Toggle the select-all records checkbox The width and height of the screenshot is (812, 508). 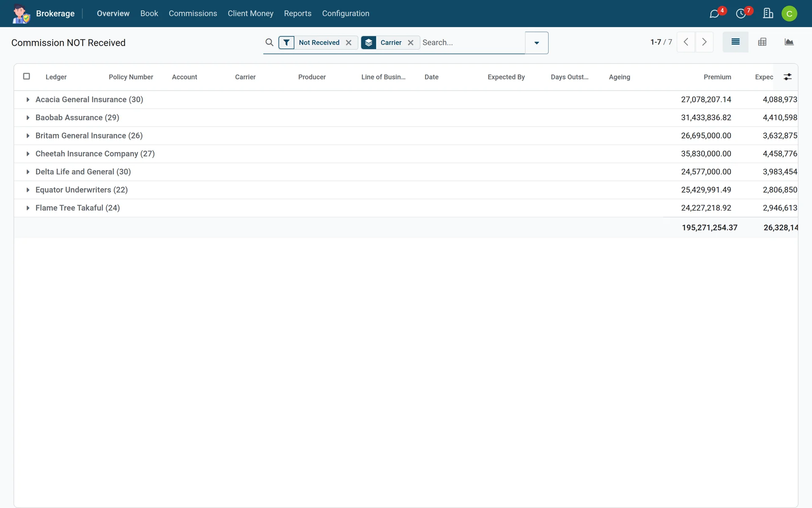pos(27,76)
